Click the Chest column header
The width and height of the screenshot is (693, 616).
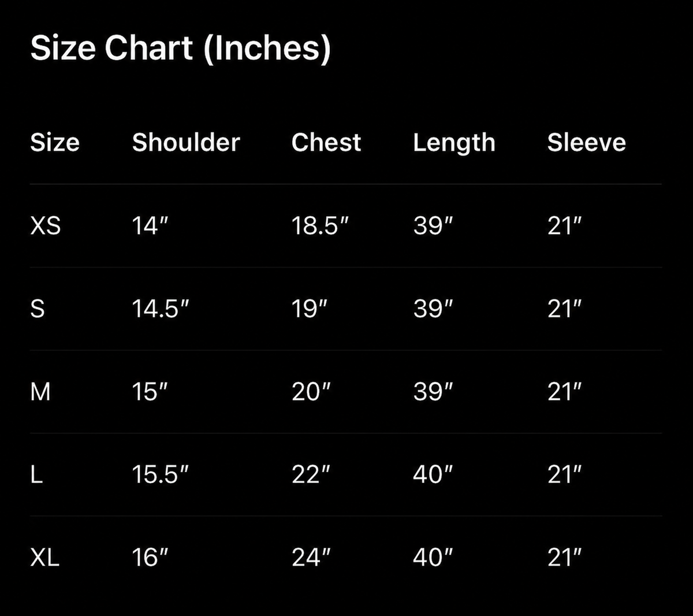pyautogui.click(x=326, y=142)
